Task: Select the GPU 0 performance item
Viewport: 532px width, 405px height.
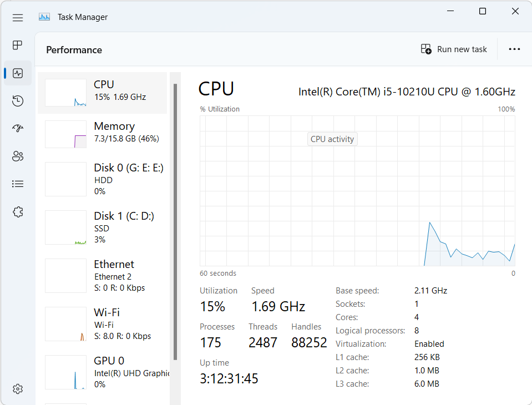Action: (103, 372)
